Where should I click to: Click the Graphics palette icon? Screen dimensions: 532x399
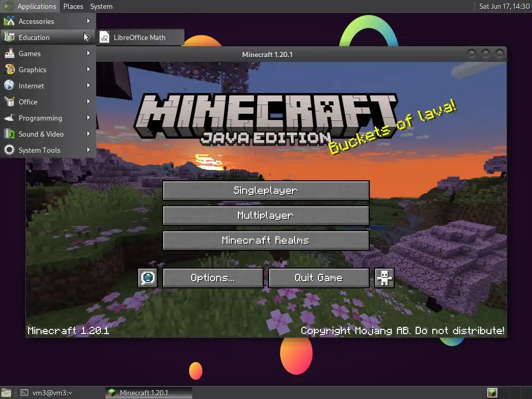pos(9,69)
